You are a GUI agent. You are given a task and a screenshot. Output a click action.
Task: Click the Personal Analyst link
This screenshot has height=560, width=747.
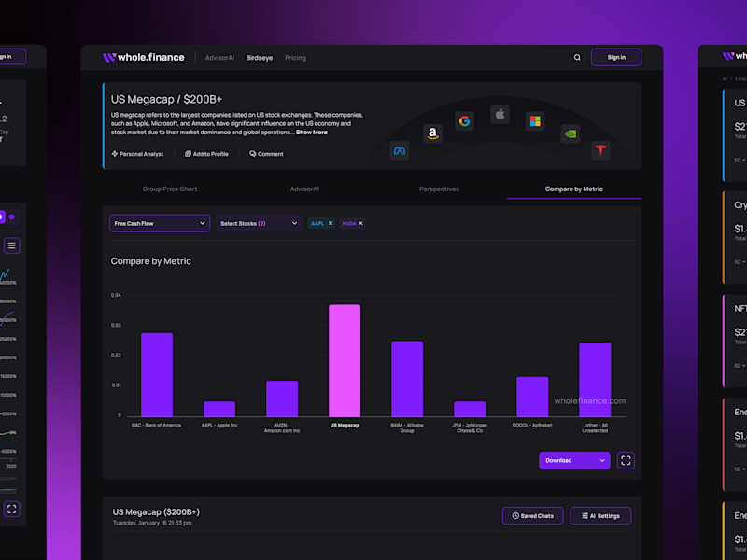click(137, 154)
